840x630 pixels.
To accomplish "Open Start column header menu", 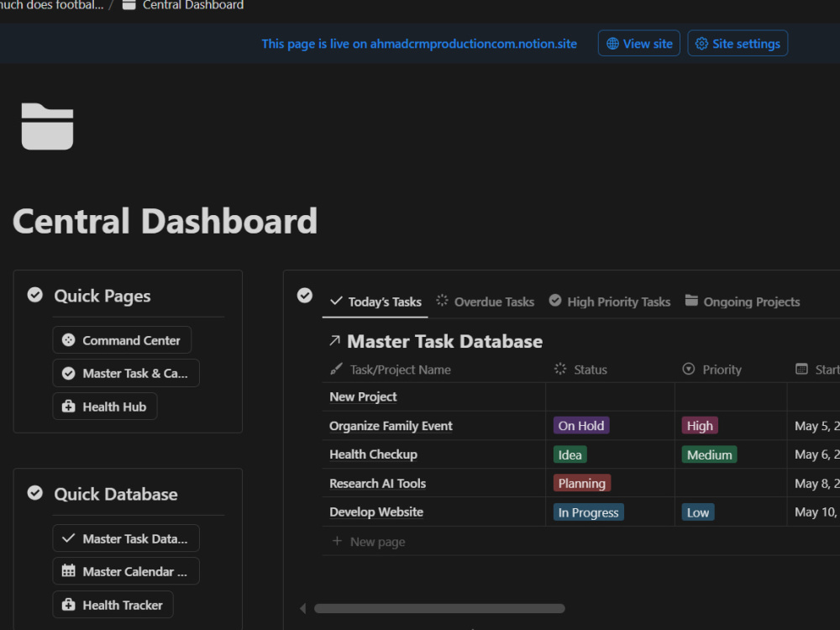I will [817, 370].
